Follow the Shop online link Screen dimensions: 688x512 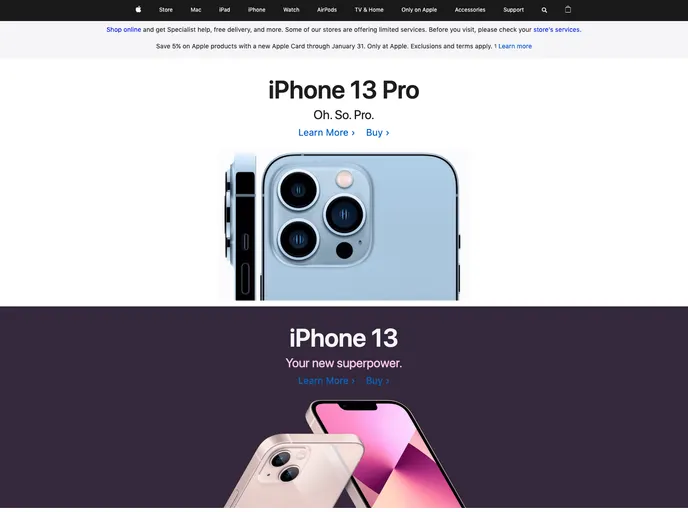124,30
